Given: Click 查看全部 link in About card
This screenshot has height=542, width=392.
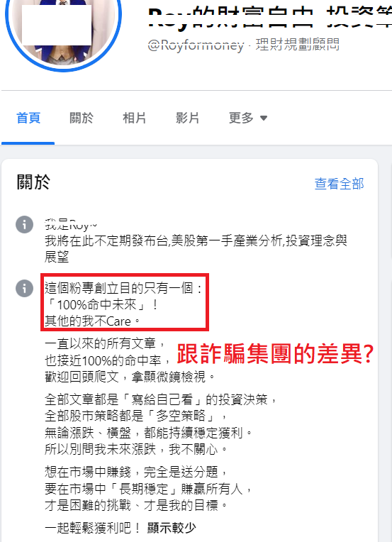Looking at the screenshot, I should pos(339,184).
